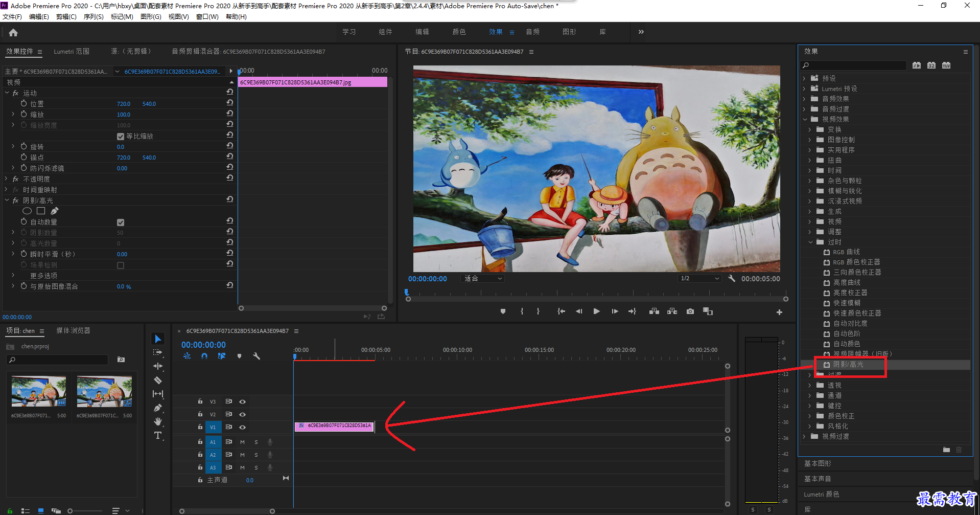Toggle 场景检测 checkbox
This screenshot has height=515, width=980.
121,265
